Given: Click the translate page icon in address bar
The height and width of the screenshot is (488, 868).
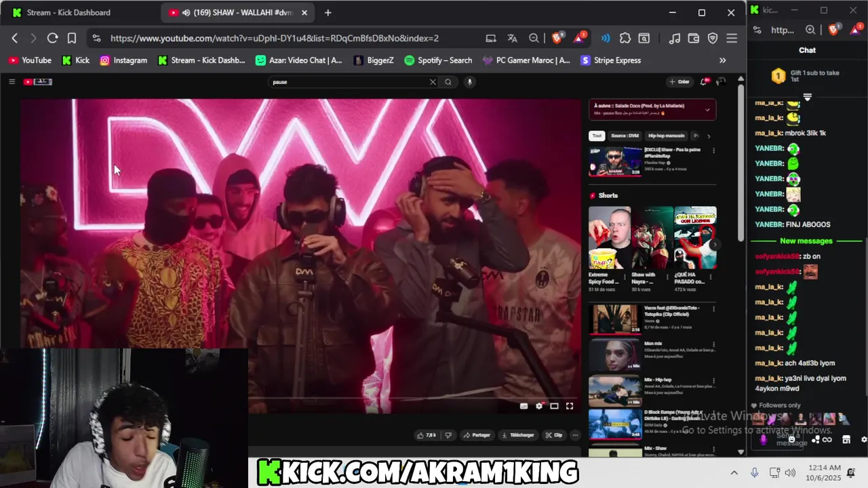Looking at the screenshot, I should (x=513, y=38).
